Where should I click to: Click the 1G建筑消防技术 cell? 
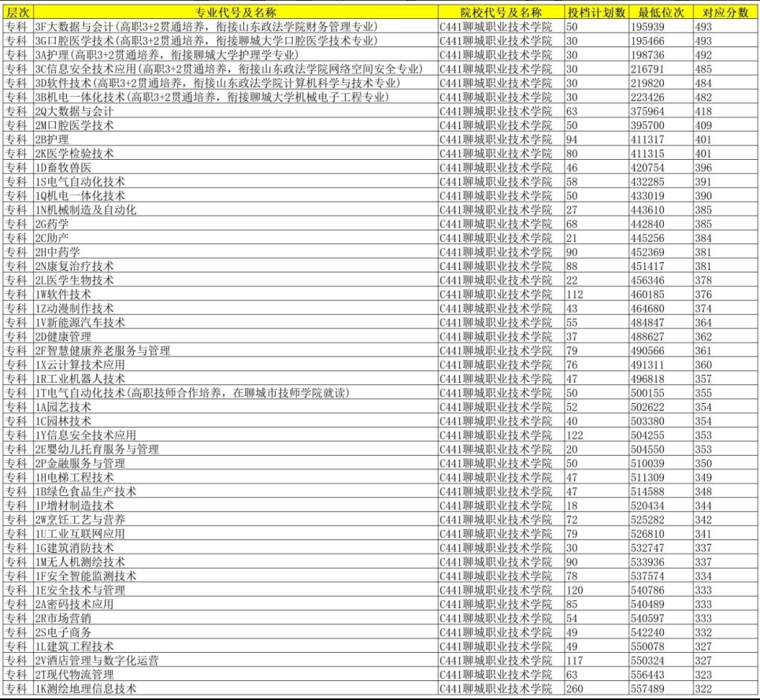pyautogui.click(x=235, y=546)
